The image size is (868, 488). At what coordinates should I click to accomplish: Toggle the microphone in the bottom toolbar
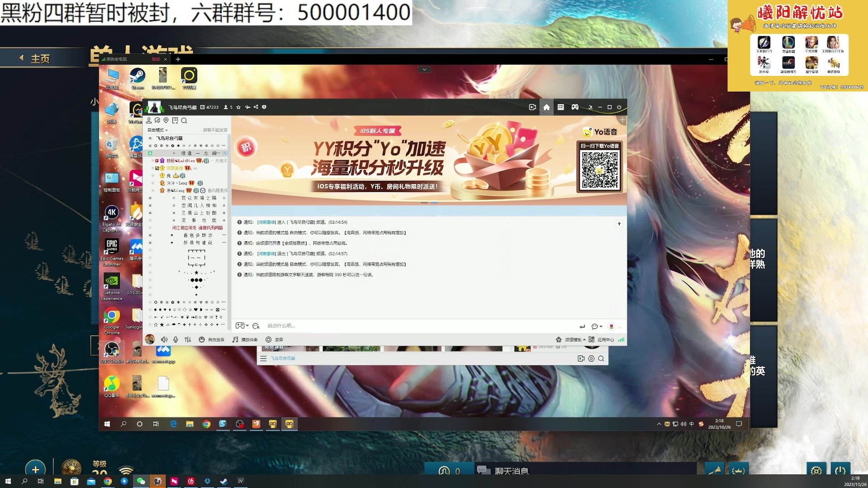[x=175, y=339]
